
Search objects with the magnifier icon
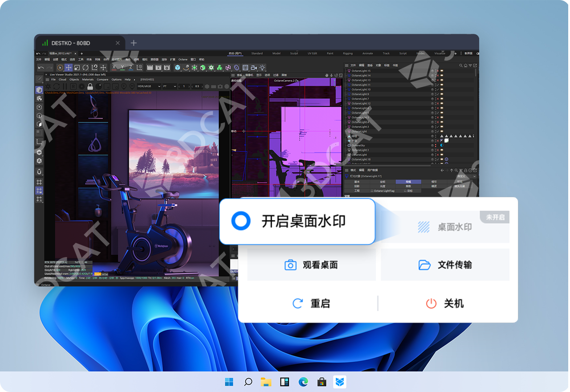click(461, 65)
